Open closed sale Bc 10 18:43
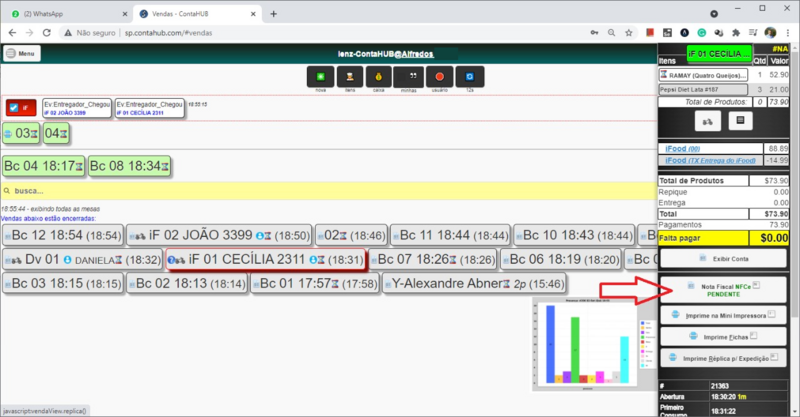 pos(574,235)
